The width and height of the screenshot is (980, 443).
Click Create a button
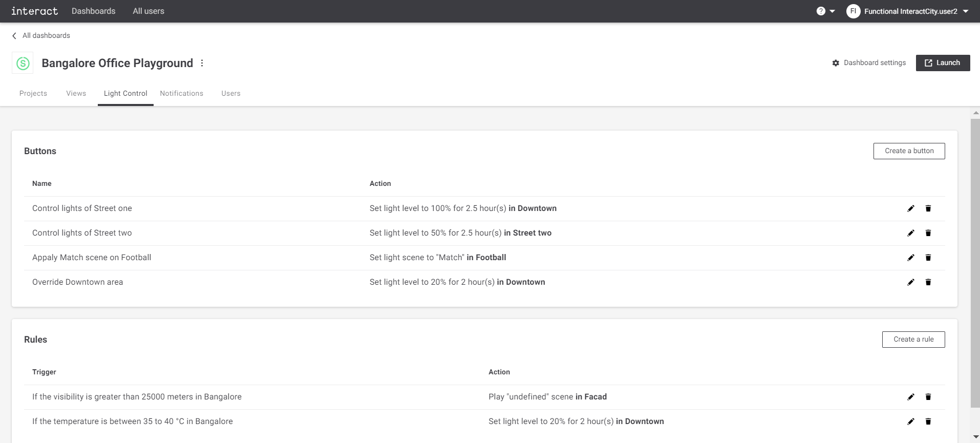coord(909,151)
